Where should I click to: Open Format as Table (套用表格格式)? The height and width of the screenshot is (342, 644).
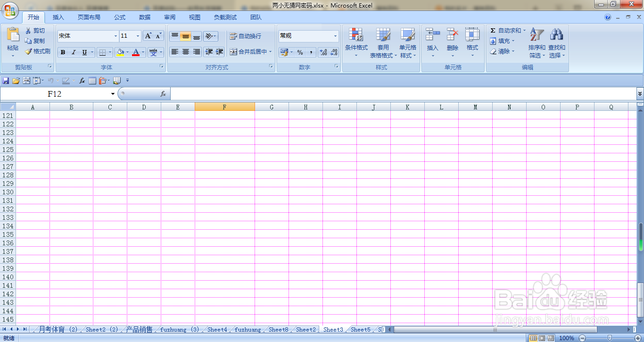tap(383, 42)
